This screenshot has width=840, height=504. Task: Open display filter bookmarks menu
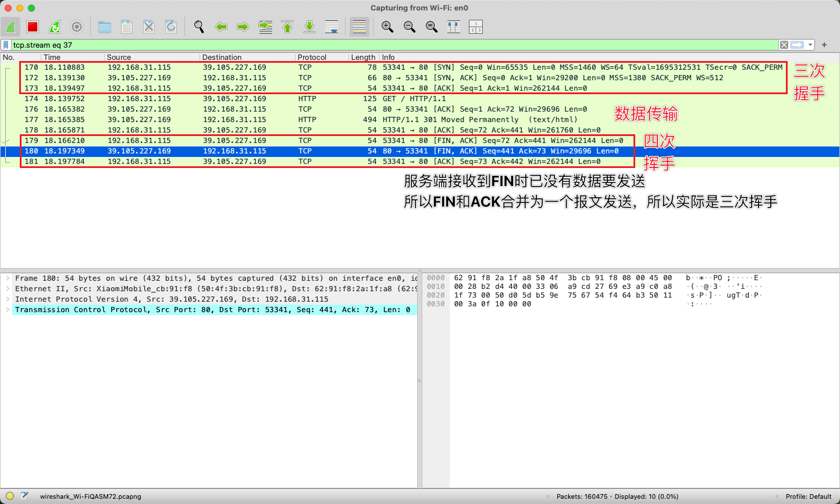pos(6,45)
